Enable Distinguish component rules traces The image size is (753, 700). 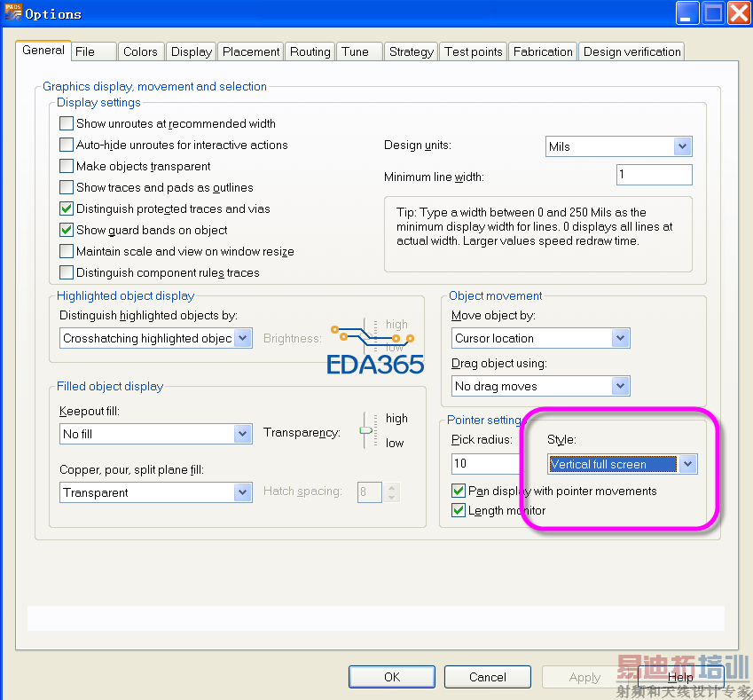[67, 272]
